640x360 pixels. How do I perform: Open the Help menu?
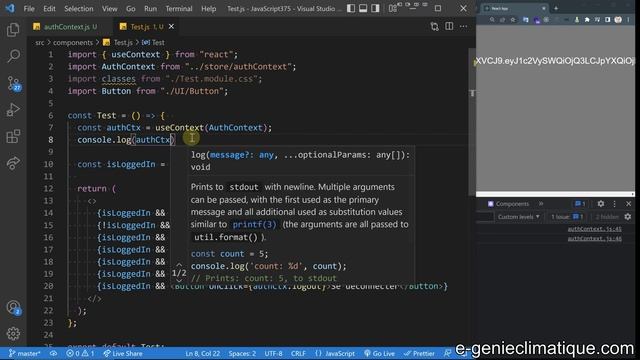(209, 9)
